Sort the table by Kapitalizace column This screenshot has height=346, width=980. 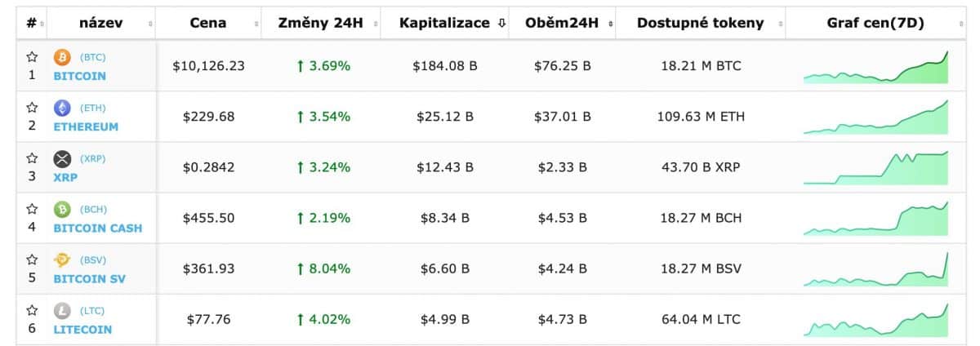pyautogui.click(x=452, y=23)
